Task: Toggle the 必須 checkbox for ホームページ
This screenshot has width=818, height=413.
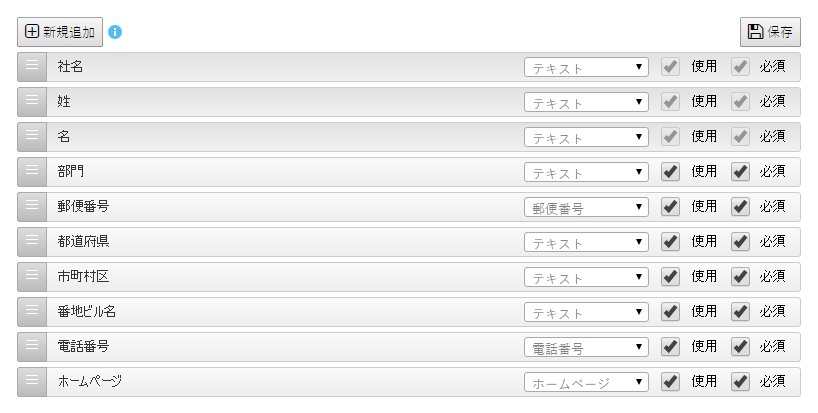Action: pyautogui.click(x=740, y=381)
